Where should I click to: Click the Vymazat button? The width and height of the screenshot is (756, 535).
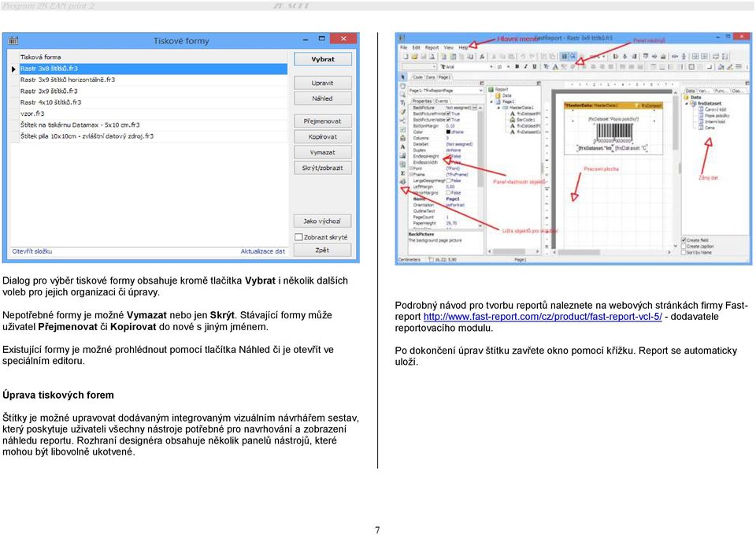pyautogui.click(x=323, y=152)
